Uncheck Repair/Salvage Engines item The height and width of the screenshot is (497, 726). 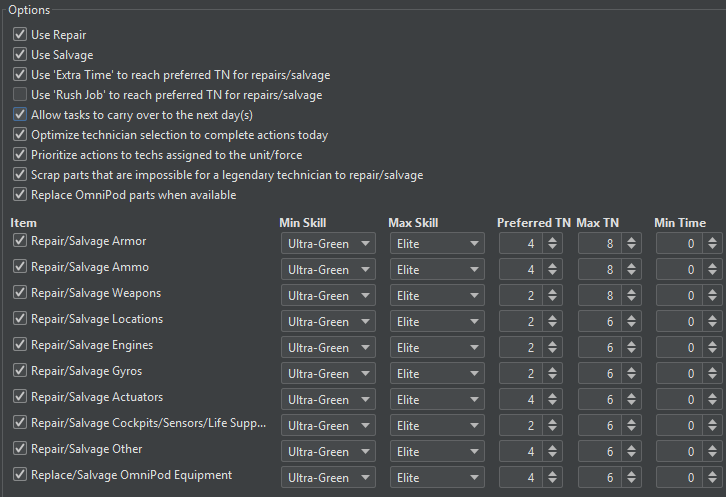pyautogui.click(x=20, y=345)
